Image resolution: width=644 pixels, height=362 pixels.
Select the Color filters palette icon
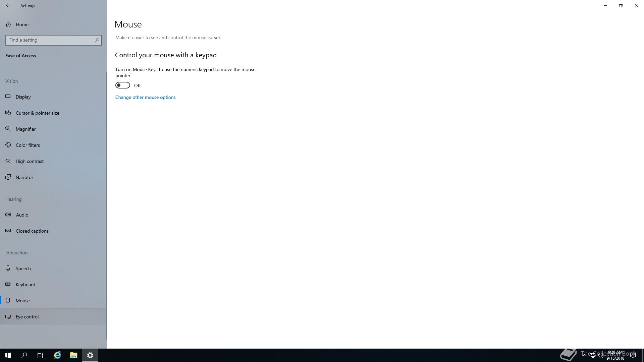[x=8, y=145]
